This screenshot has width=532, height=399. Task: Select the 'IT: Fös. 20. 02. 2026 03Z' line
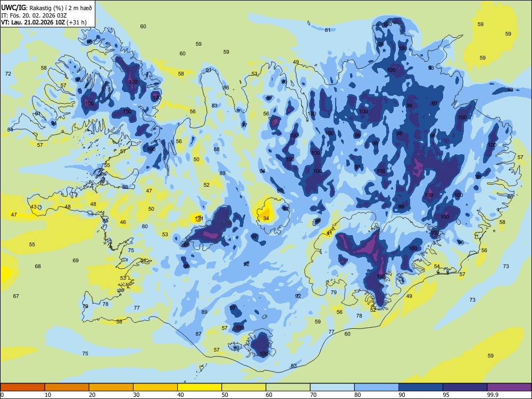click(x=34, y=15)
